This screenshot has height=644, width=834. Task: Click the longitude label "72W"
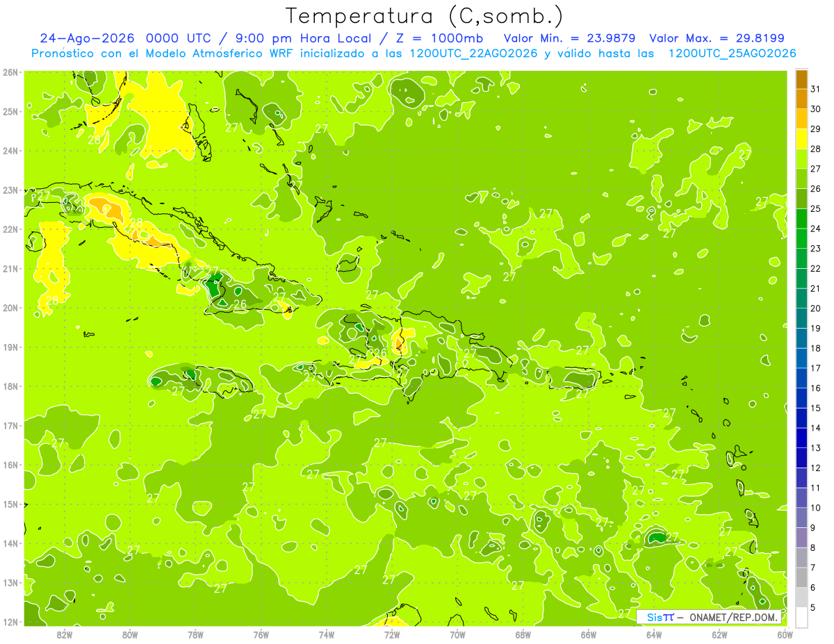(392, 634)
